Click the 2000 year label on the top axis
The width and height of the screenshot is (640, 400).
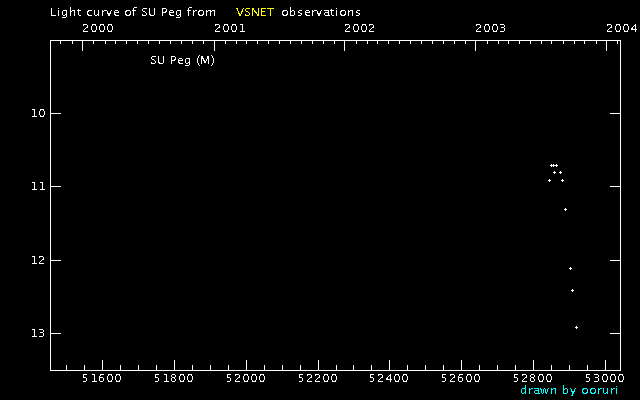pyautogui.click(x=98, y=28)
